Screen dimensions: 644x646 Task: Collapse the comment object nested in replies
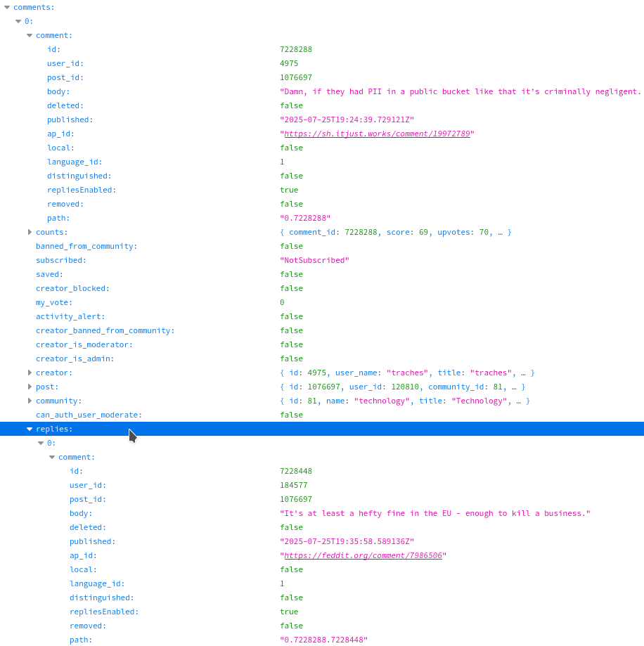click(52, 457)
